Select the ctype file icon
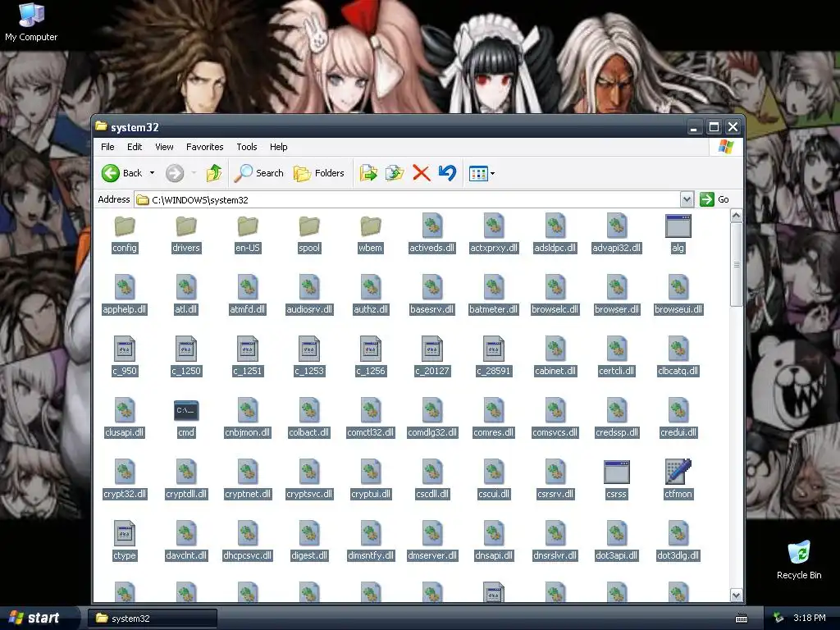 pyautogui.click(x=125, y=533)
